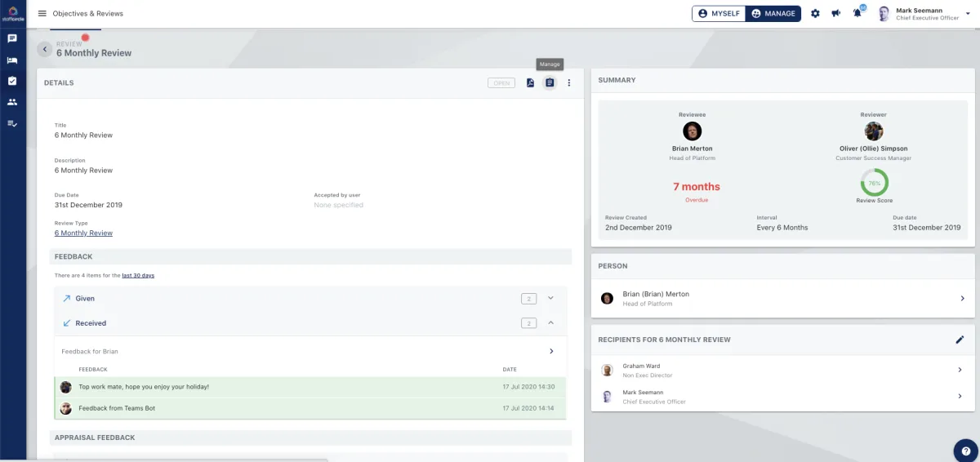Open the Details three-dot menu

[569, 82]
